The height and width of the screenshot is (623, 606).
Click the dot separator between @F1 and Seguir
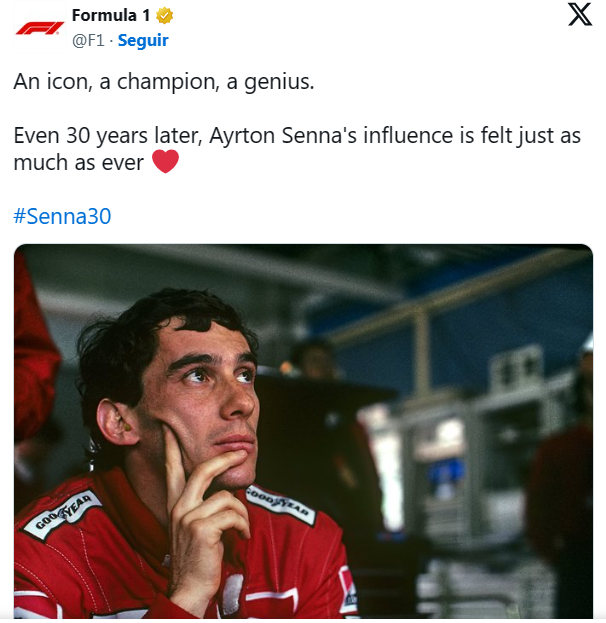pyautogui.click(x=111, y=41)
